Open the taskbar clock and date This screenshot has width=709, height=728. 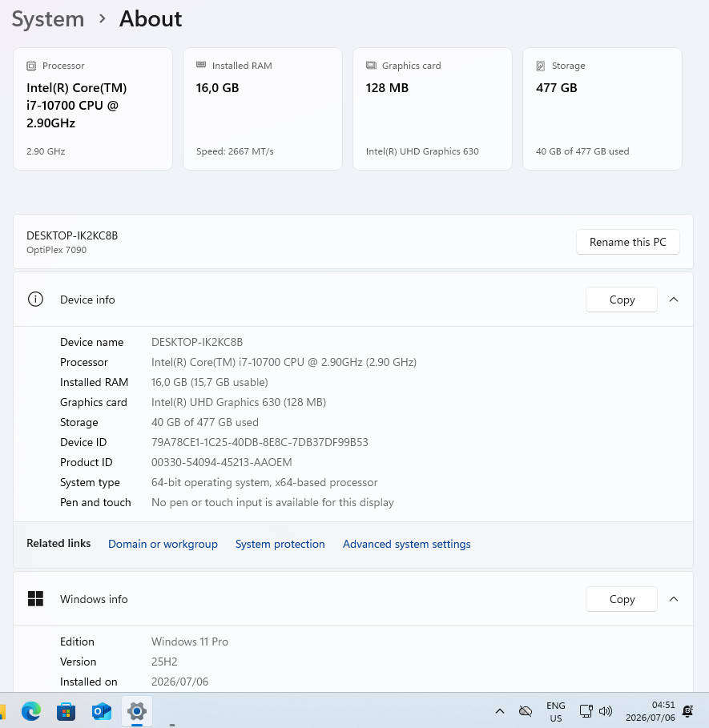click(x=650, y=711)
